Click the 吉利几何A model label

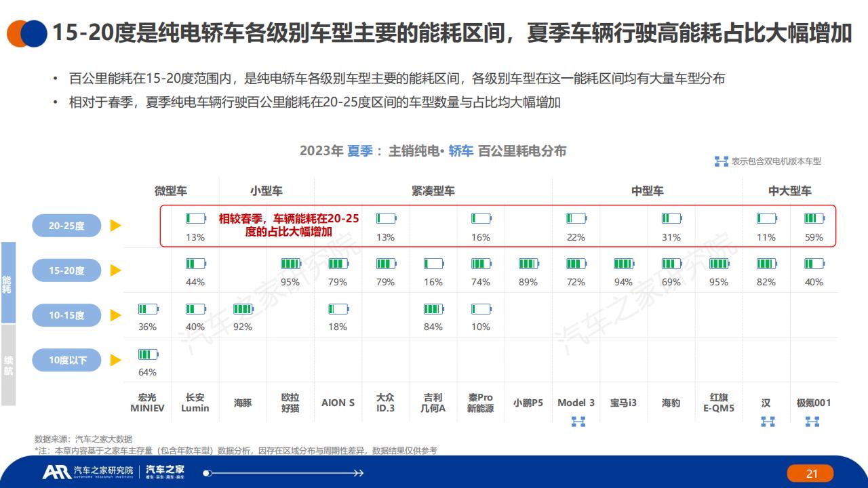tap(433, 403)
